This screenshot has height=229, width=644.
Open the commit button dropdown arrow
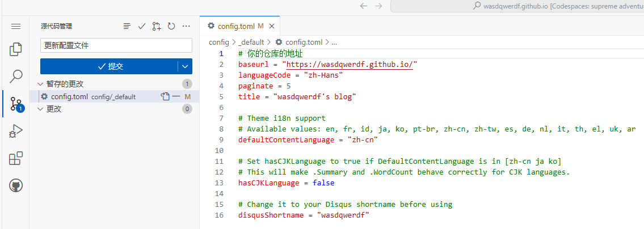pos(185,66)
